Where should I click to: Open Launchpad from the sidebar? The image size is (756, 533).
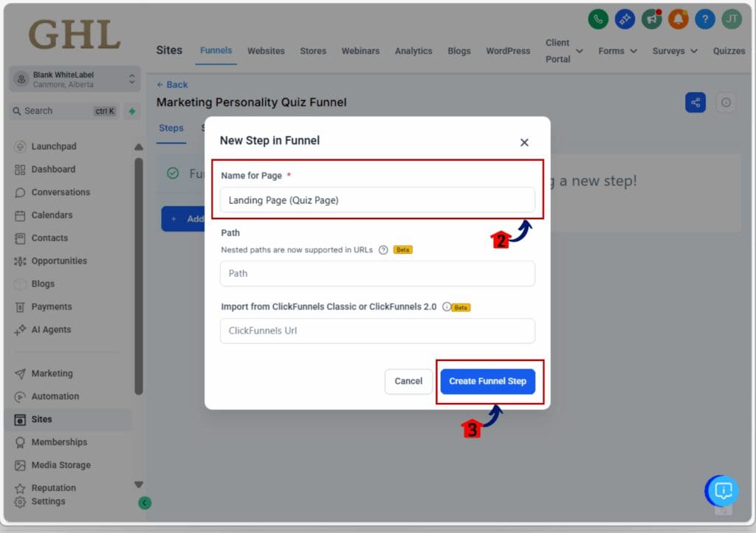(53, 146)
